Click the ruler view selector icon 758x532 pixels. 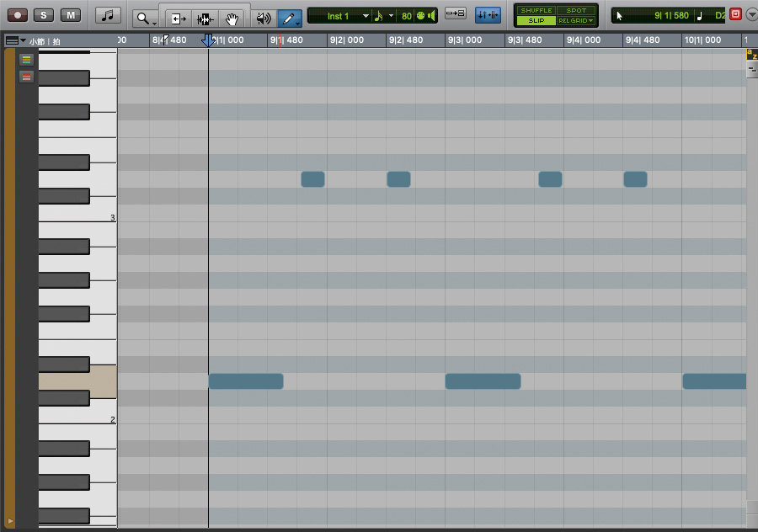12,41
